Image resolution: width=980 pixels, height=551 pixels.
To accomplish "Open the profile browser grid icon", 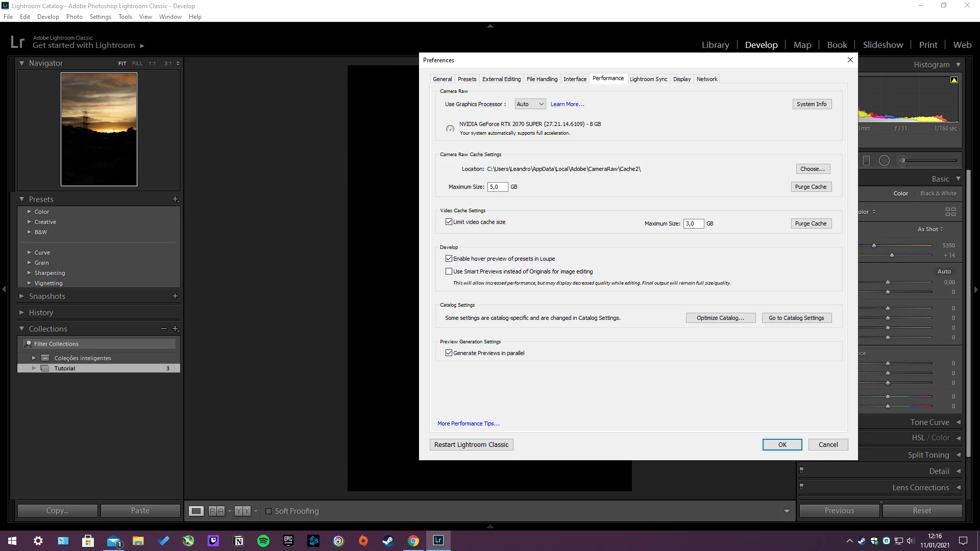I will pos(950,212).
